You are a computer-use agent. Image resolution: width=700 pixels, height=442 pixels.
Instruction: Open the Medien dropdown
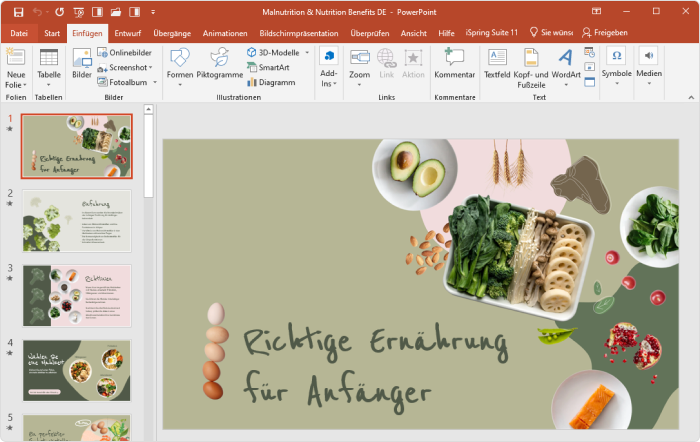649,67
